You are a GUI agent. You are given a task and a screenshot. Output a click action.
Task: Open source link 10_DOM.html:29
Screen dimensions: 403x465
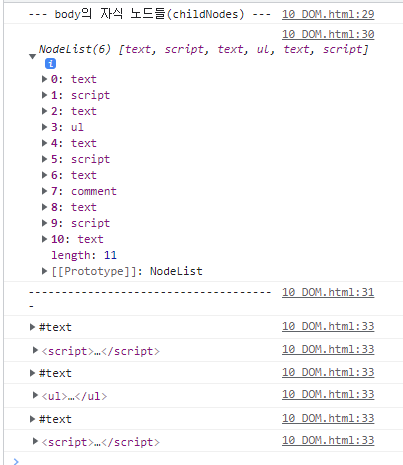pos(328,14)
